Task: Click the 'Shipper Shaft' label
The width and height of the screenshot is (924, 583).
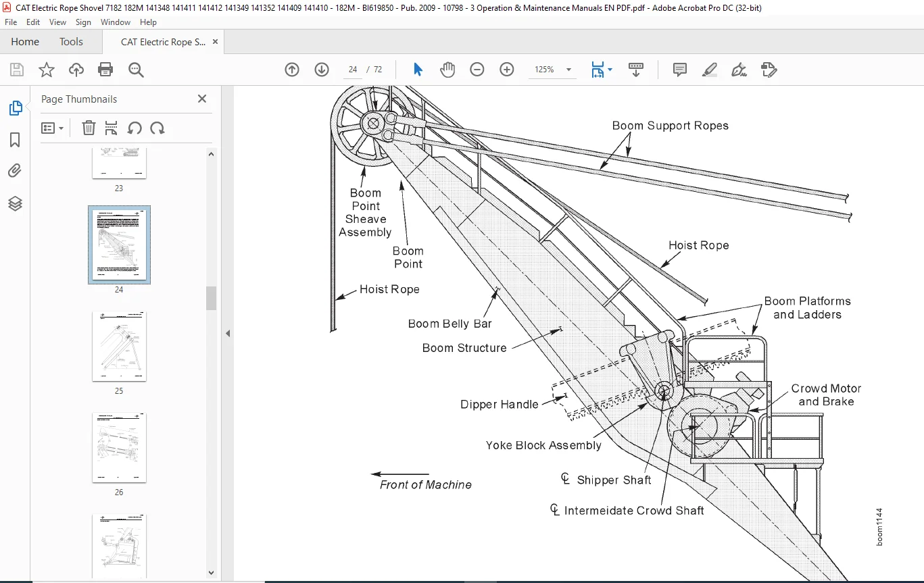Action: point(614,480)
